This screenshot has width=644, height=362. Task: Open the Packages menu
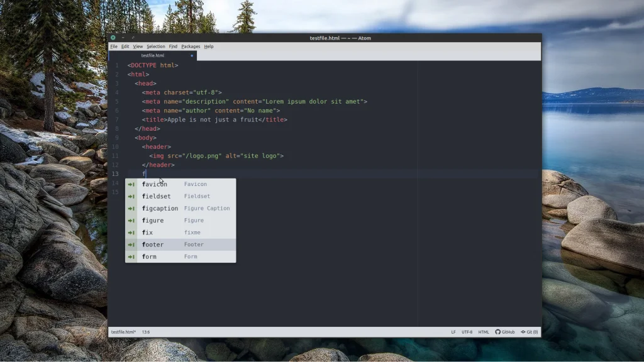click(x=191, y=47)
